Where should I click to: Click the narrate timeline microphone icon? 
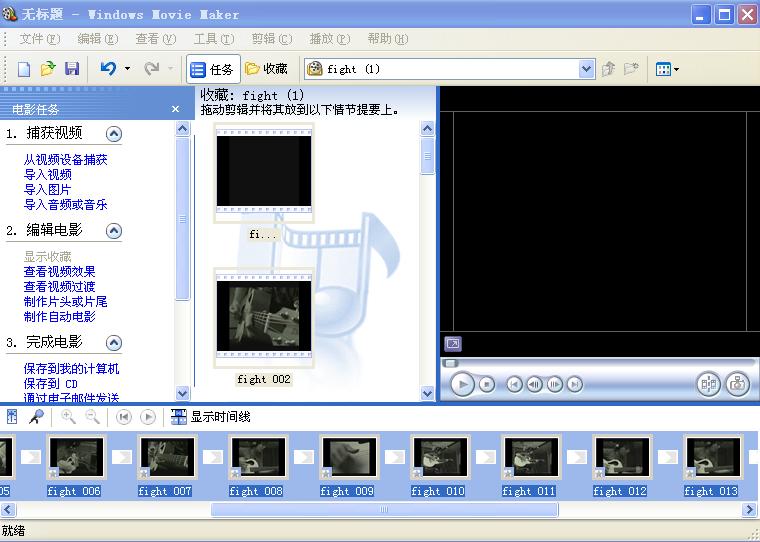pos(36,416)
